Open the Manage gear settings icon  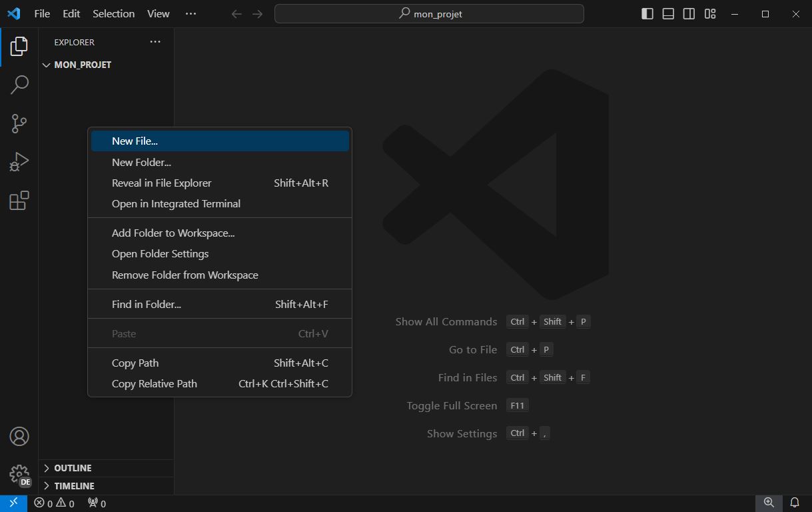[19, 474]
